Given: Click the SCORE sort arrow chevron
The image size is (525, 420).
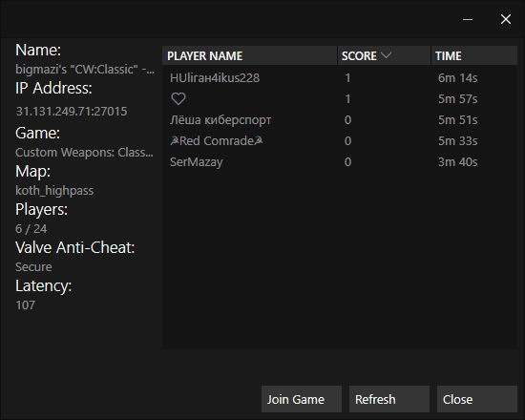Looking at the screenshot, I should tap(386, 55).
